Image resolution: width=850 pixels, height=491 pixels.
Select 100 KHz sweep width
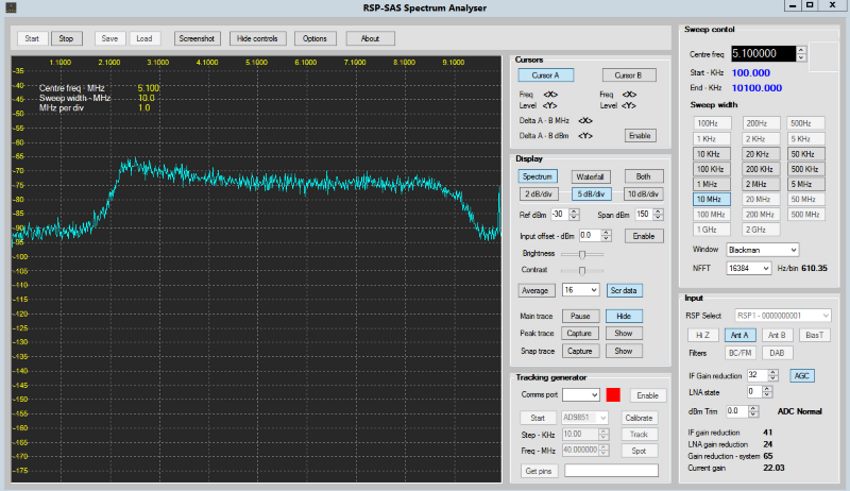711,169
